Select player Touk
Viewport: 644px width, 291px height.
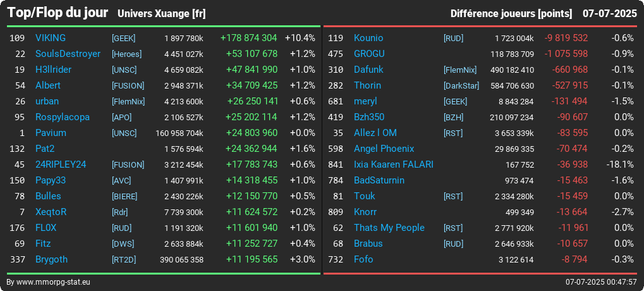coord(364,196)
